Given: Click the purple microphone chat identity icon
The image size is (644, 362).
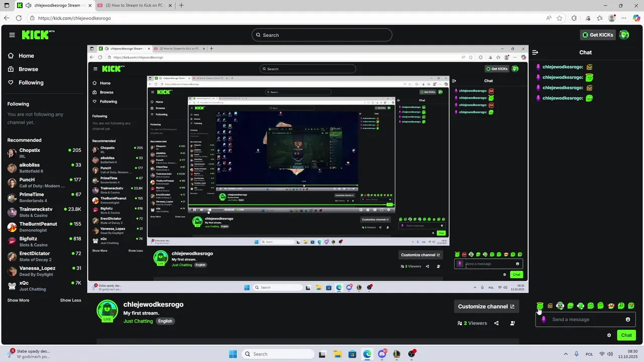Looking at the screenshot, I should [x=543, y=320].
